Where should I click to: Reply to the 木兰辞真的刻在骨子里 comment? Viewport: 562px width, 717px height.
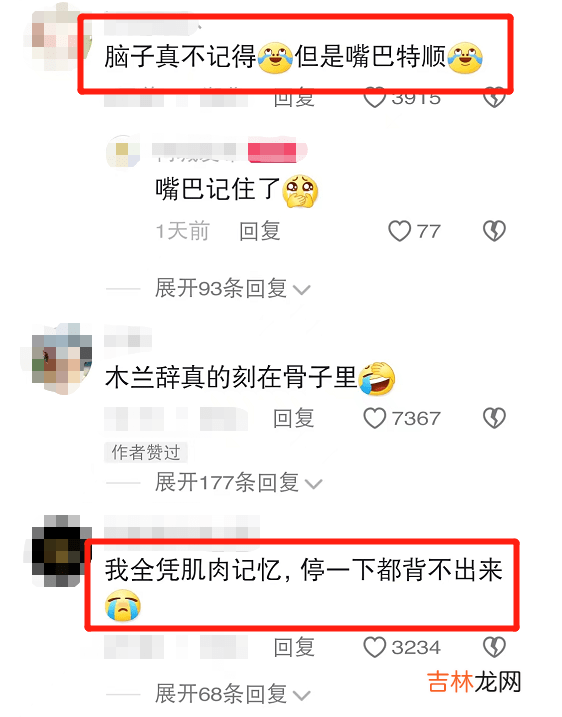(x=294, y=418)
